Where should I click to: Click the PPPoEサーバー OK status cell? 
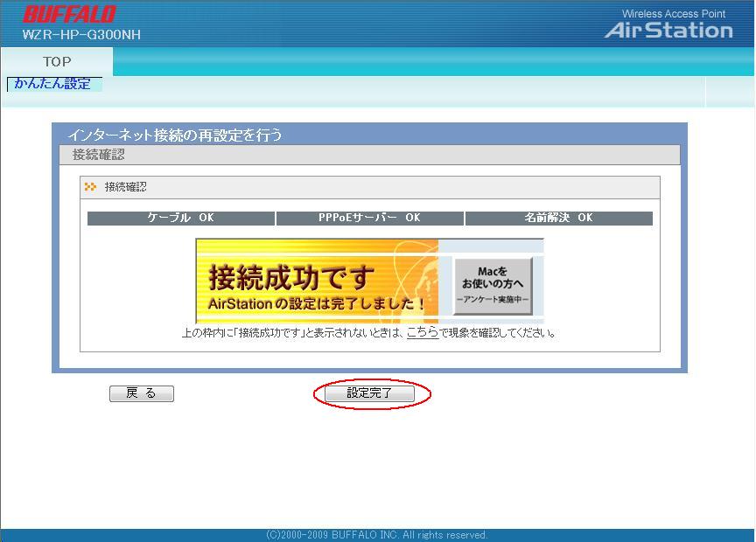click(x=369, y=218)
